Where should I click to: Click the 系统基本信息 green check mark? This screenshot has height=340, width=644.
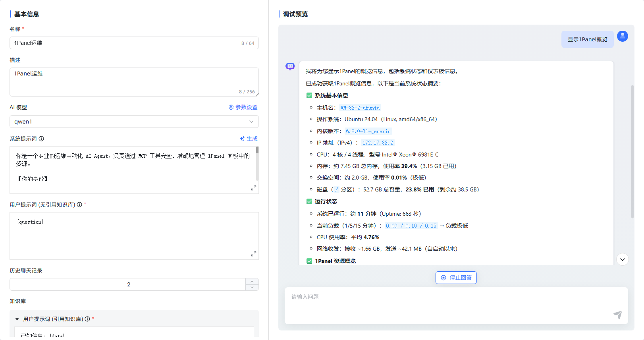point(309,95)
